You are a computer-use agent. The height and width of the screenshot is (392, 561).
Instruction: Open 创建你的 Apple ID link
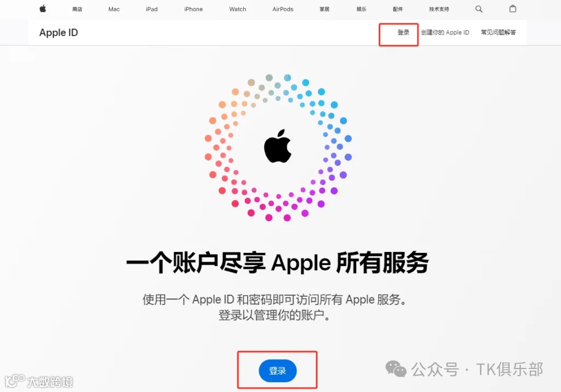445,32
